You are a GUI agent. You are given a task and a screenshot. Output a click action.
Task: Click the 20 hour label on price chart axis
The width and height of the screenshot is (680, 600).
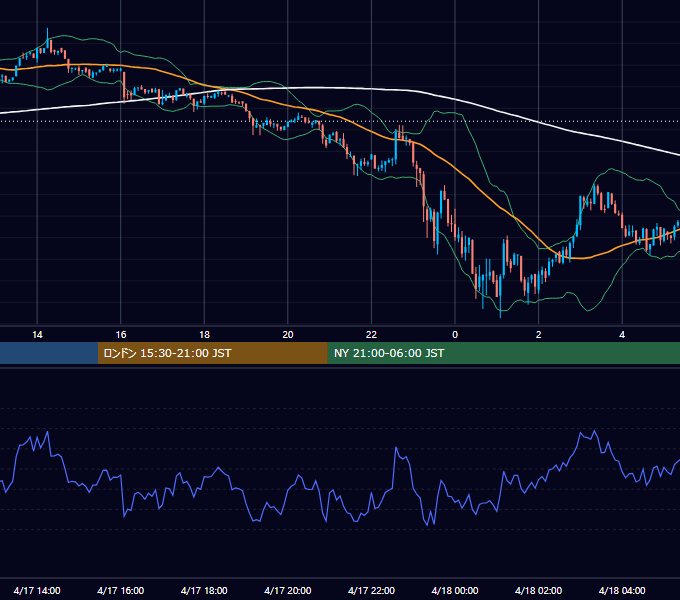288,335
